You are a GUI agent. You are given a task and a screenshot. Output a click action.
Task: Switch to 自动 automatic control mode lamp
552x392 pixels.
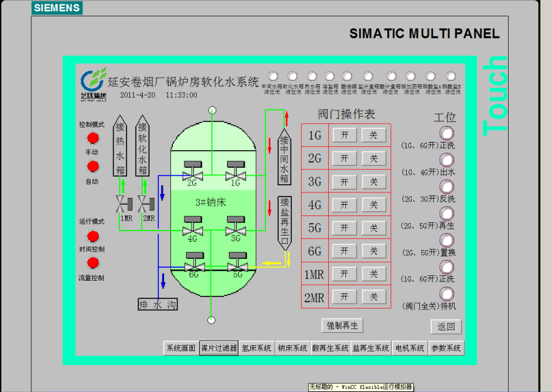point(93,166)
